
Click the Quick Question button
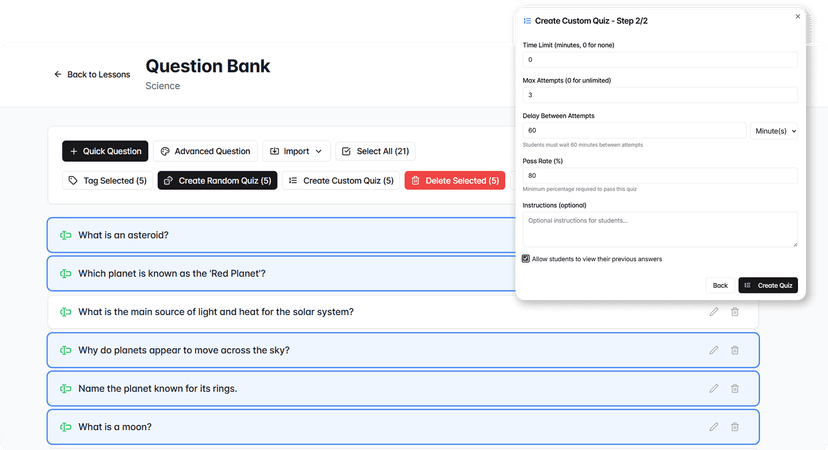pos(105,151)
